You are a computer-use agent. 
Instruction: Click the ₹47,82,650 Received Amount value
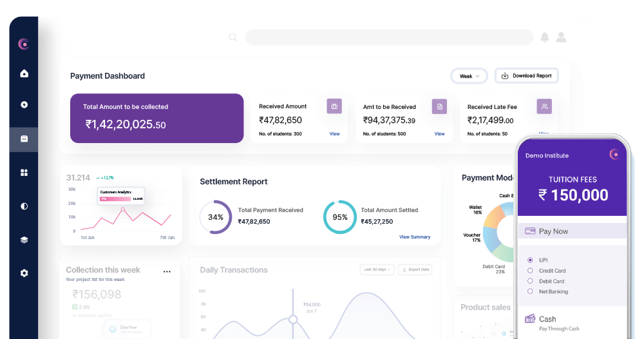point(281,120)
